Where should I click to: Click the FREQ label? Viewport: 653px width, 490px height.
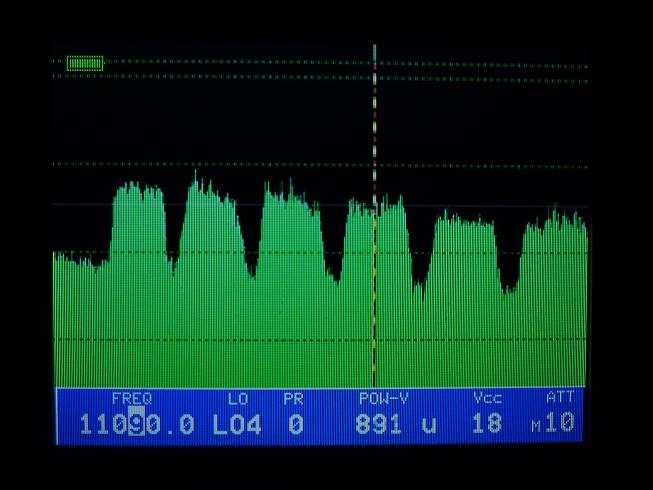pyautogui.click(x=131, y=398)
